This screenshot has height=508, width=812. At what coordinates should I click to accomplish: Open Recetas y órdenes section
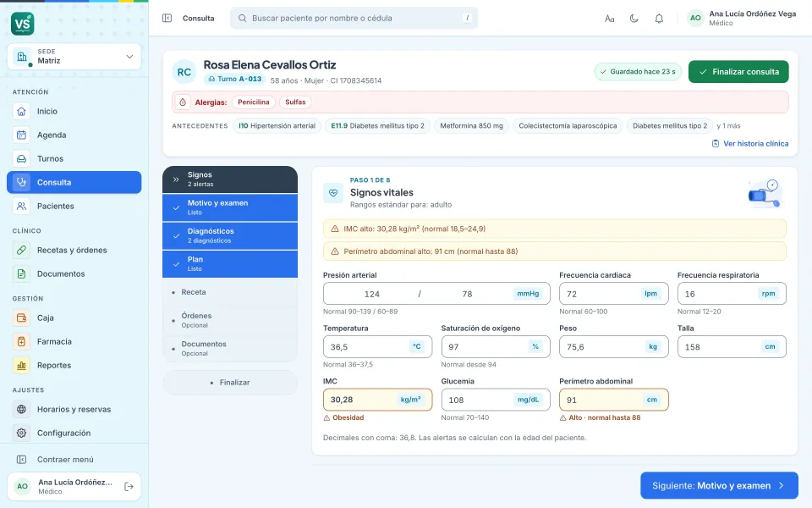click(74, 251)
